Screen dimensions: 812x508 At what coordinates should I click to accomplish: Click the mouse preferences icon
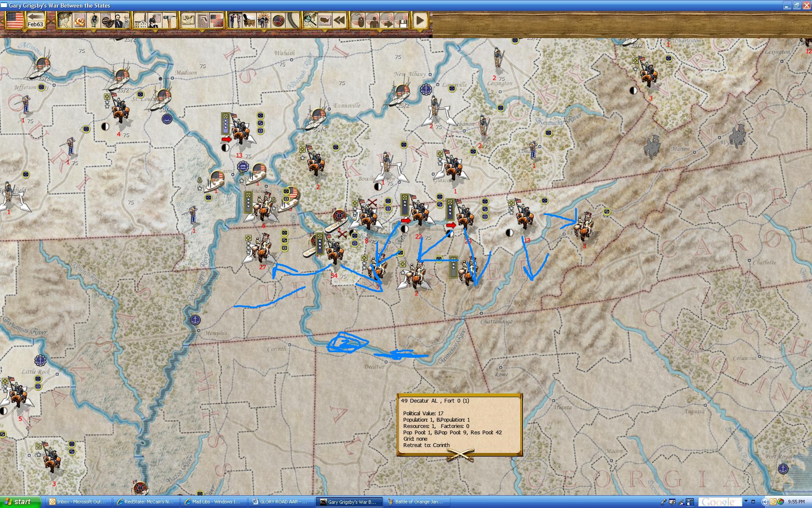[359, 20]
